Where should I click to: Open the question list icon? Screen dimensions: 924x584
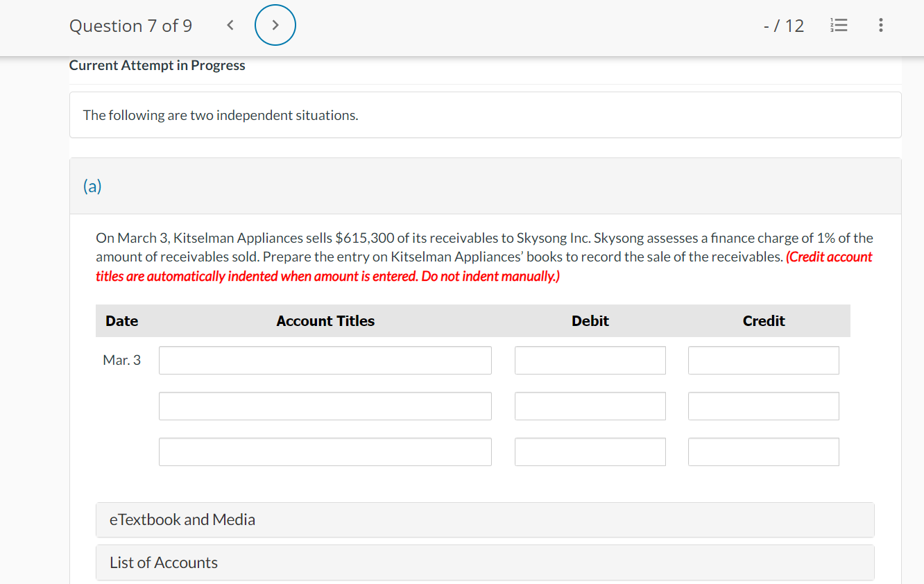coord(838,26)
